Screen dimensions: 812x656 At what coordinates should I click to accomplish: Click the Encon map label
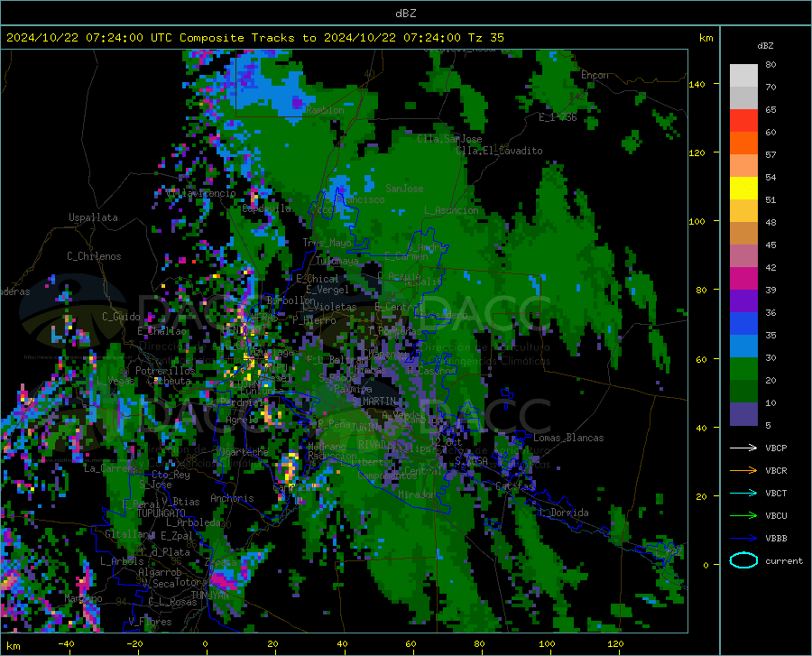[x=595, y=75]
